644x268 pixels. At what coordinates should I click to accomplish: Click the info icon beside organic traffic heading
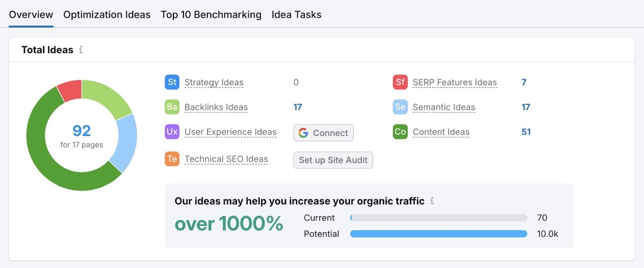coord(432,201)
